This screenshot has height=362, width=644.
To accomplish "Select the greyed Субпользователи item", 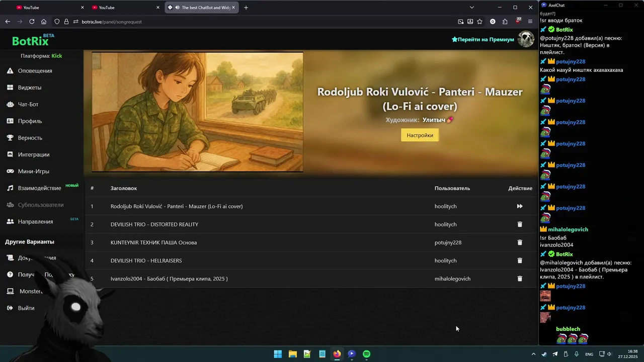I will coord(40,205).
